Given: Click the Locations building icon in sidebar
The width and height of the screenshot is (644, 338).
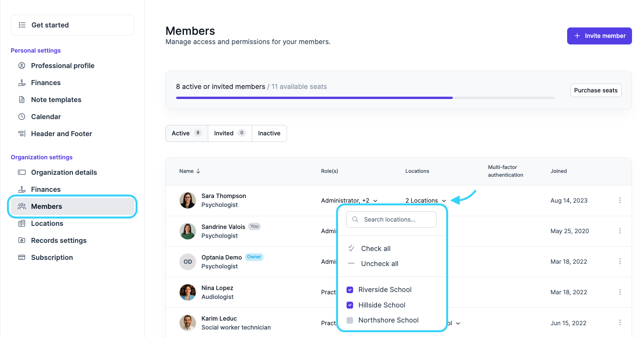Looking at the screenshot, I should coord(22,224).
